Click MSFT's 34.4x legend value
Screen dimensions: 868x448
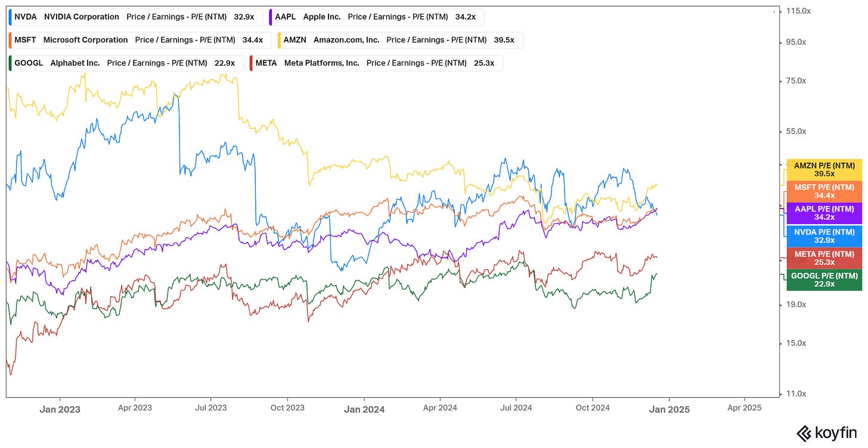[252, 40]
